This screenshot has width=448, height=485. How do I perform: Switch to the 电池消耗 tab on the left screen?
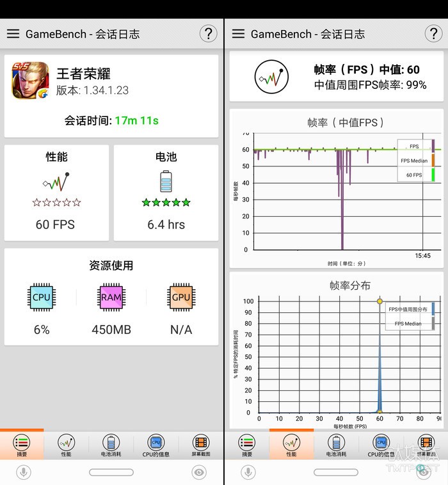coord(111,445)
